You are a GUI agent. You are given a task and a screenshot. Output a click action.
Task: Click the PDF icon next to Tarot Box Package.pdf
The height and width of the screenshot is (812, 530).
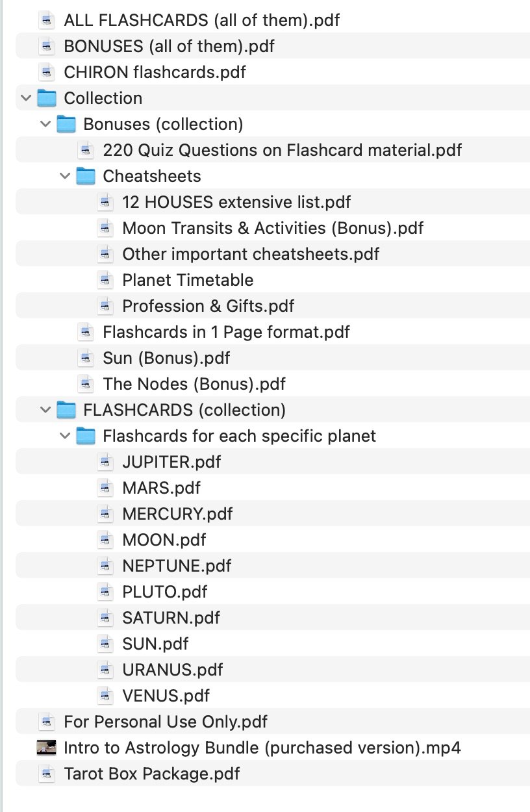pos(47,774)
